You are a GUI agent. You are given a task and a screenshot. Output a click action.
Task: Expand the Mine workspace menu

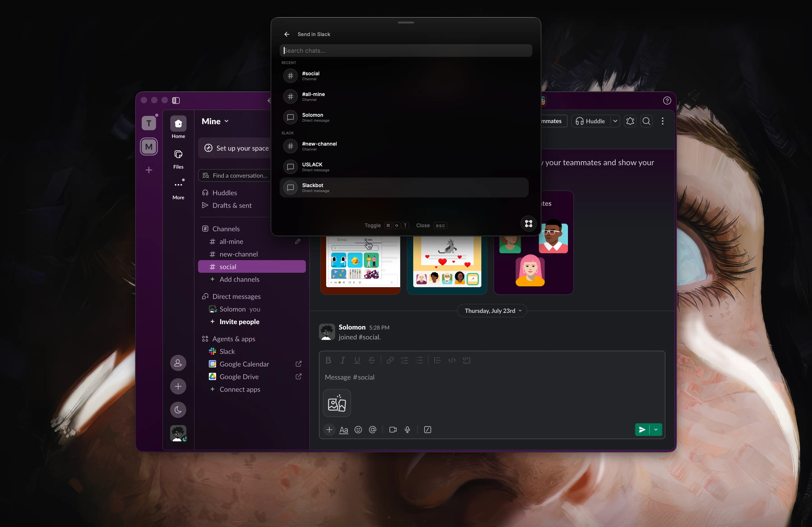(215, 121)
